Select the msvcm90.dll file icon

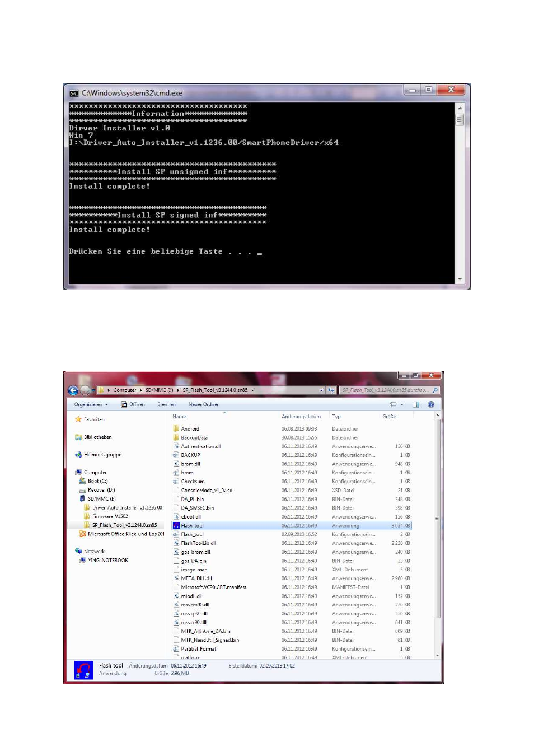tap(176, 605)
